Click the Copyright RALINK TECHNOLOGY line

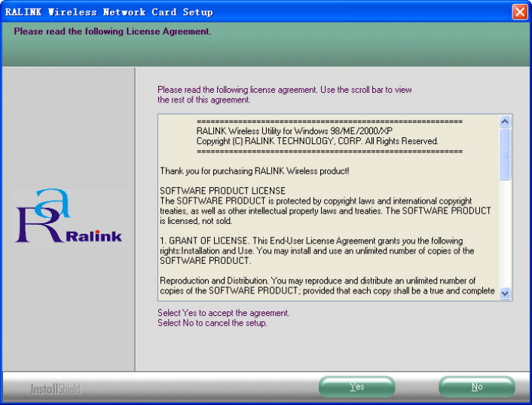point(317,141)
